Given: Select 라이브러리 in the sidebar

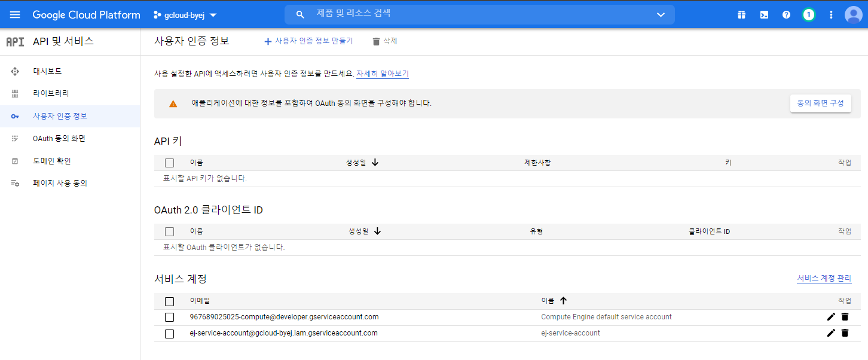Looking at the screenshot, I should 70,94.
